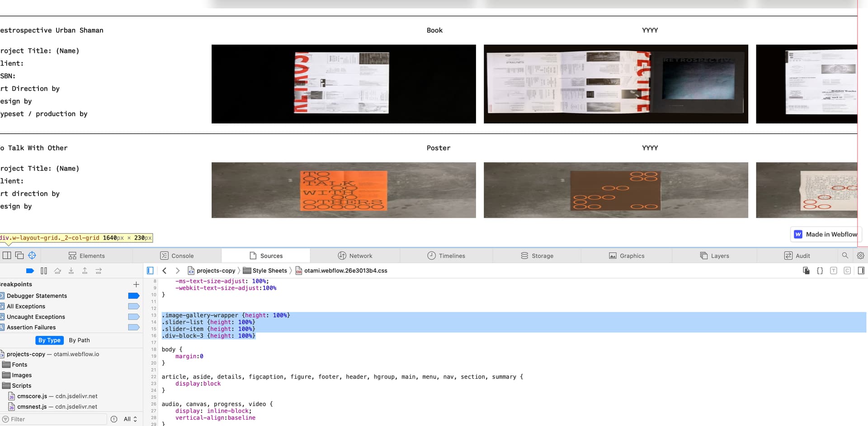Image resolution: width=868 pixels, height=426 pixels.
Task: Open Web Inspector settings with the gear icon
Action: click(861, 256)
